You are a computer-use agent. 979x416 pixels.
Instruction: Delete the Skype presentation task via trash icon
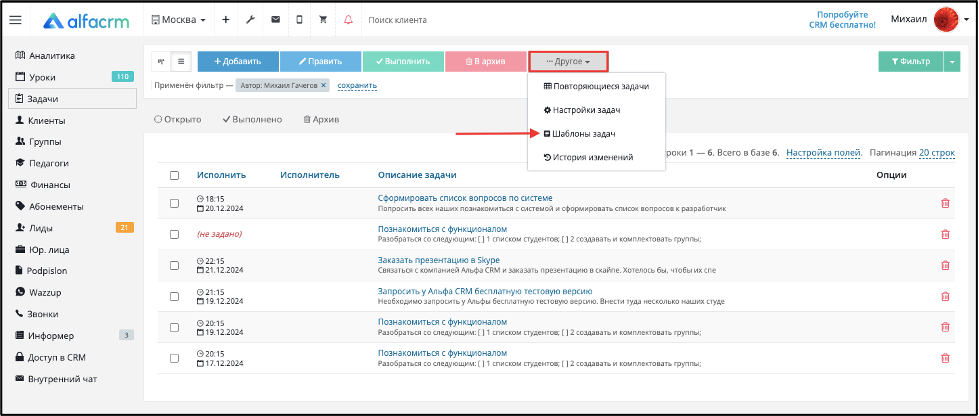(x=945, y=265)
